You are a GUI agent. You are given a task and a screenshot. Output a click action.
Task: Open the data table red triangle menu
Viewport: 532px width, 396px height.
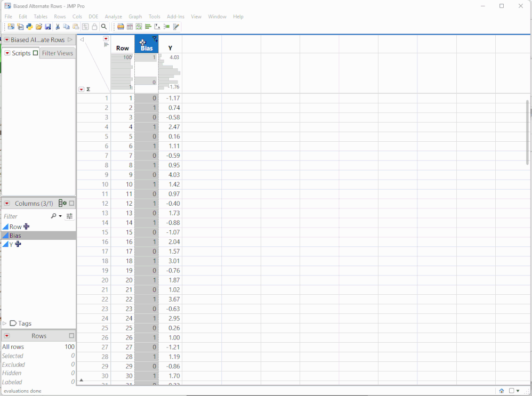point(6,39)
